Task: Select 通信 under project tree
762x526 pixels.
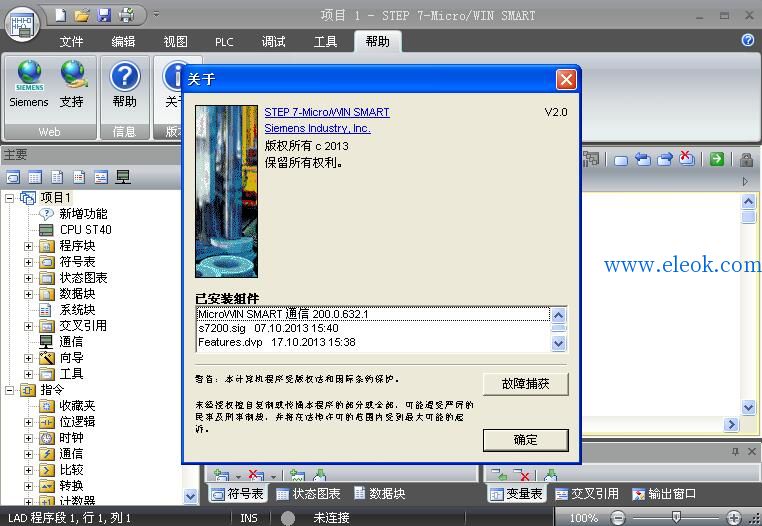Action: [71, 342]
